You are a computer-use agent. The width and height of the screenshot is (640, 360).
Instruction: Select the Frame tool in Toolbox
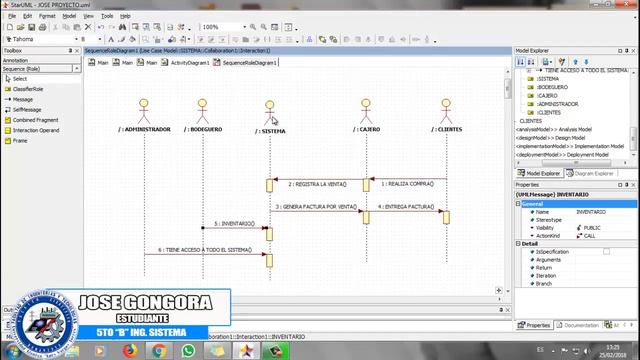[16, 141]
